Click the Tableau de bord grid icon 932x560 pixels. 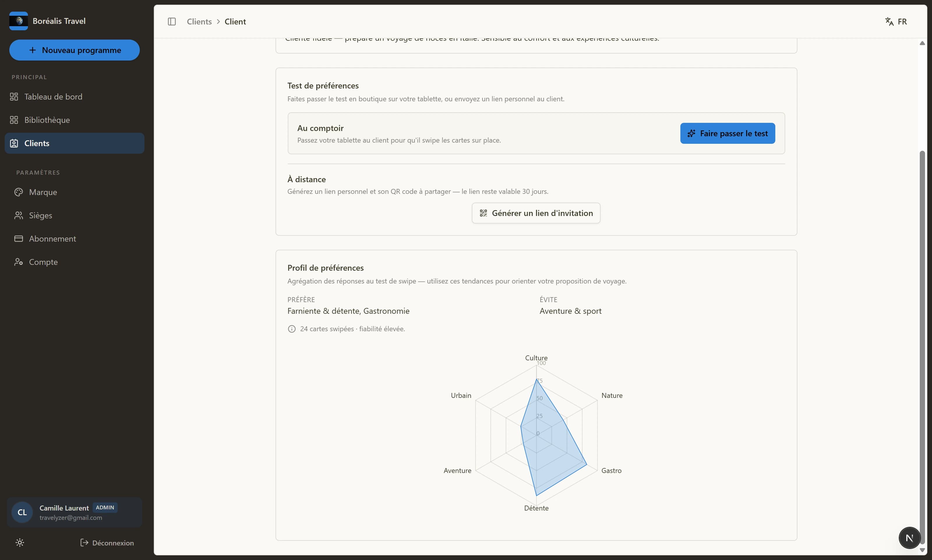tap(14, 97)
